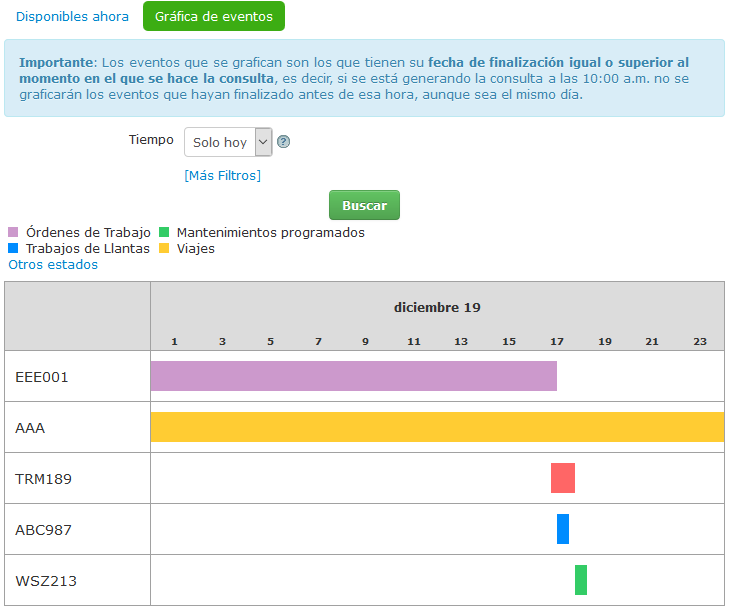Select the Gráfica de eventos tab

click(x=214, y=16)
